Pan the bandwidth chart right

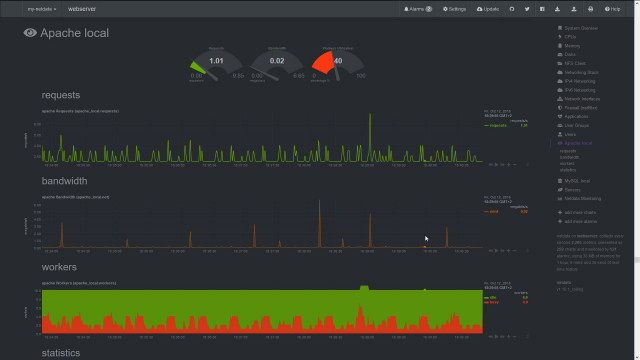[x=502, y=251]
